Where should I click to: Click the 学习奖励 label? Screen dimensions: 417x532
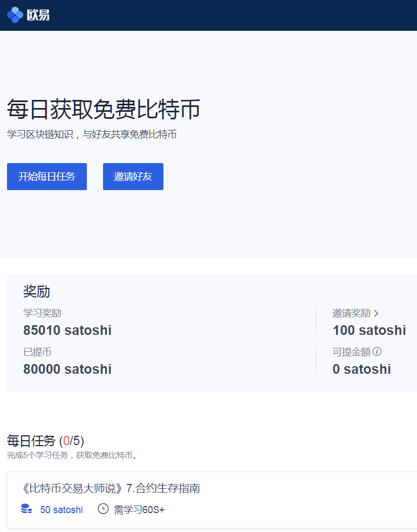42,313
